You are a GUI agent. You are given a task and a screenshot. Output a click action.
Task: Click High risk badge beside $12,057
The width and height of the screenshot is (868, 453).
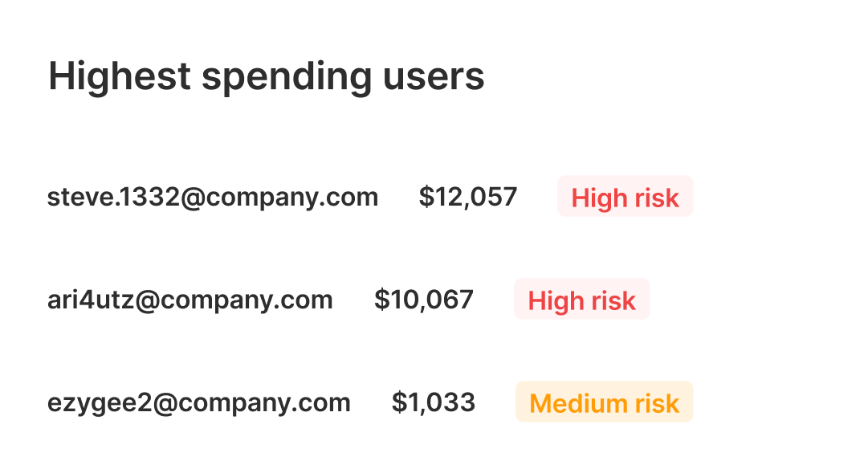625,197
